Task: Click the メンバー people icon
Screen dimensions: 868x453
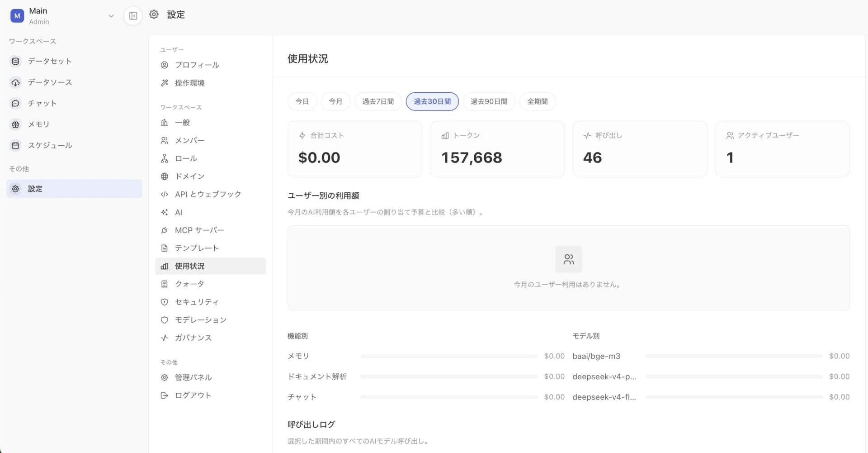Action: [x=165, y=141]
